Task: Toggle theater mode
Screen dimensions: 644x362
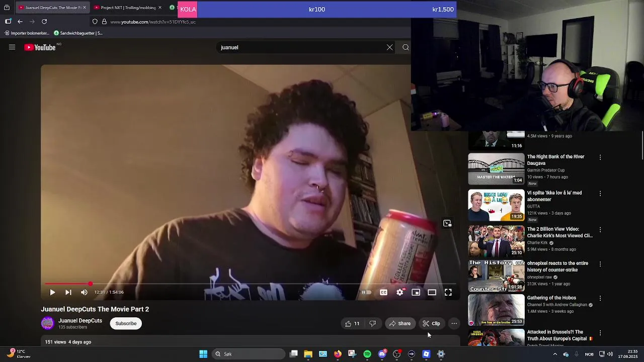Action: coord(432,292)
